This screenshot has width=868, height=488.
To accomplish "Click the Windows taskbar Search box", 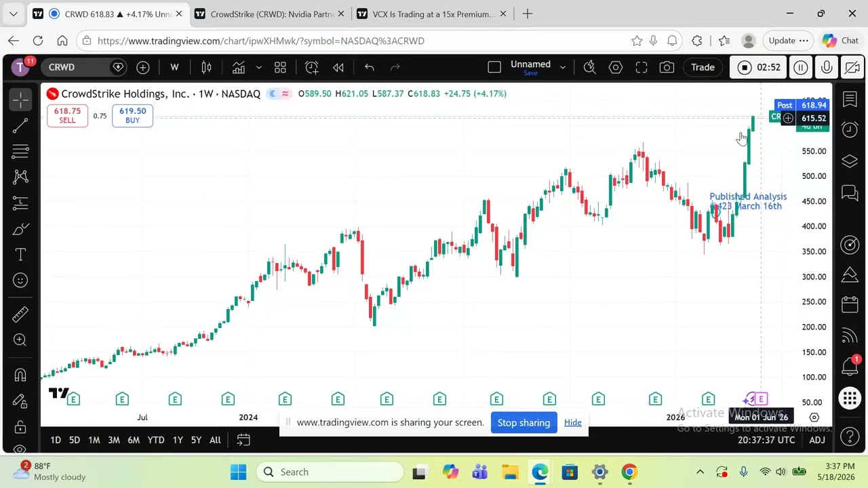I will coord(330,472).
